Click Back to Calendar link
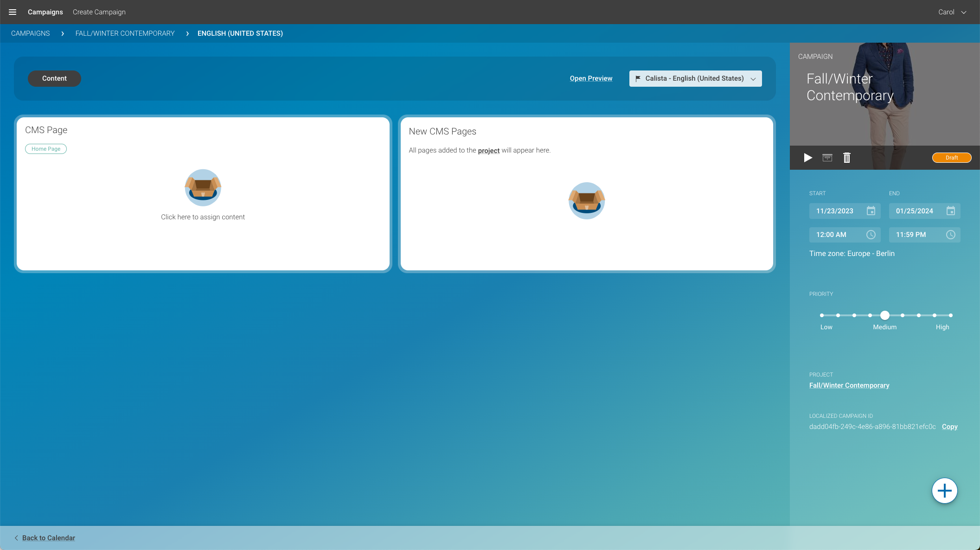 point(49,538)
